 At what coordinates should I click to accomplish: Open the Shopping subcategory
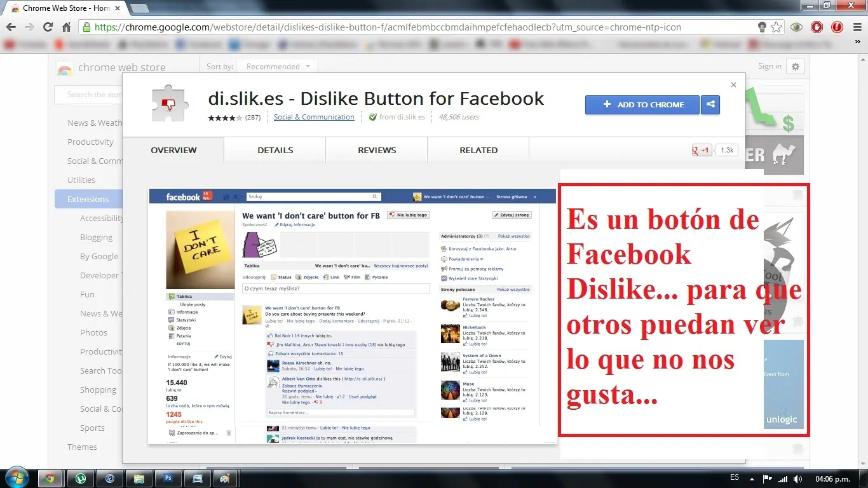[x=98, y=390]
